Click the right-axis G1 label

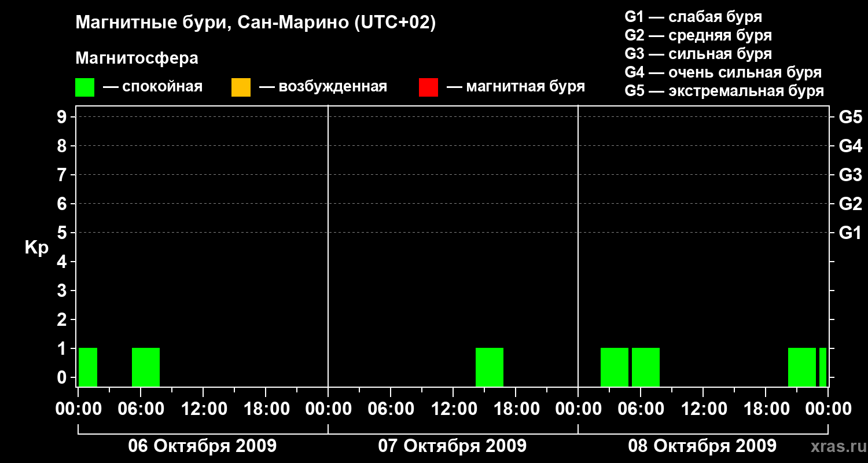coord(850,233)
